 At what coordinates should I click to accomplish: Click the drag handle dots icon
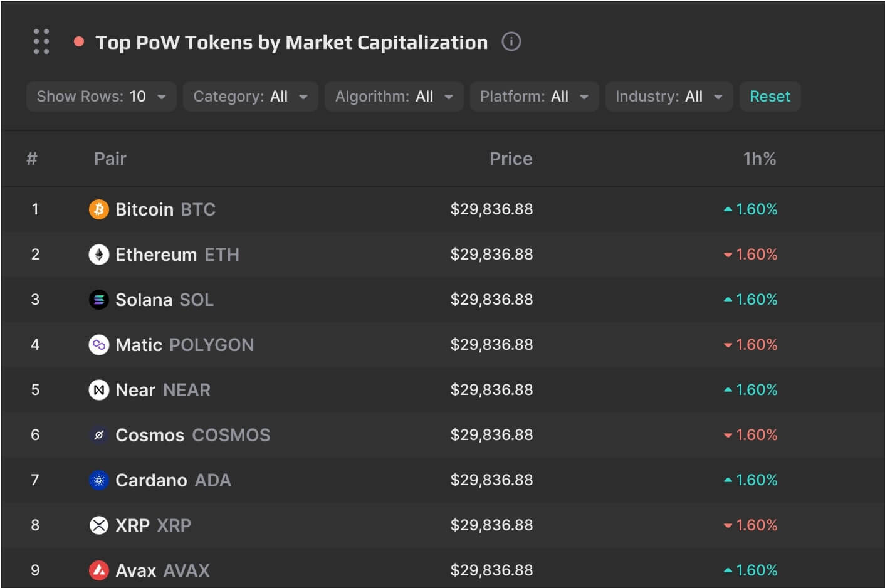pyautogui.click(x=41, y=41)
